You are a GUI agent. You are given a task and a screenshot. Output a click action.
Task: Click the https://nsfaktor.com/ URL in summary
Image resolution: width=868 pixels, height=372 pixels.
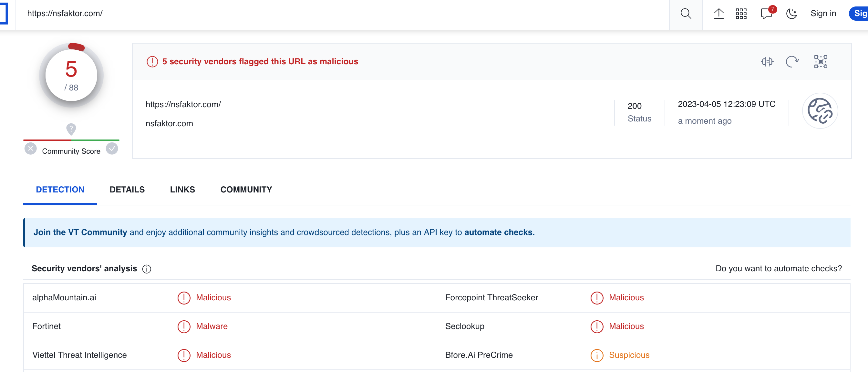pyautogui.click(x=183, y=104)
